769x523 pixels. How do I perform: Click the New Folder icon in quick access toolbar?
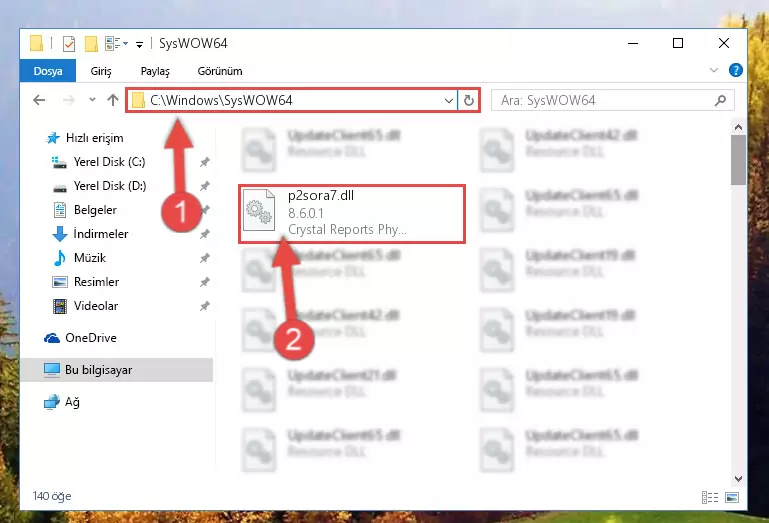click(x=91, y=44)
